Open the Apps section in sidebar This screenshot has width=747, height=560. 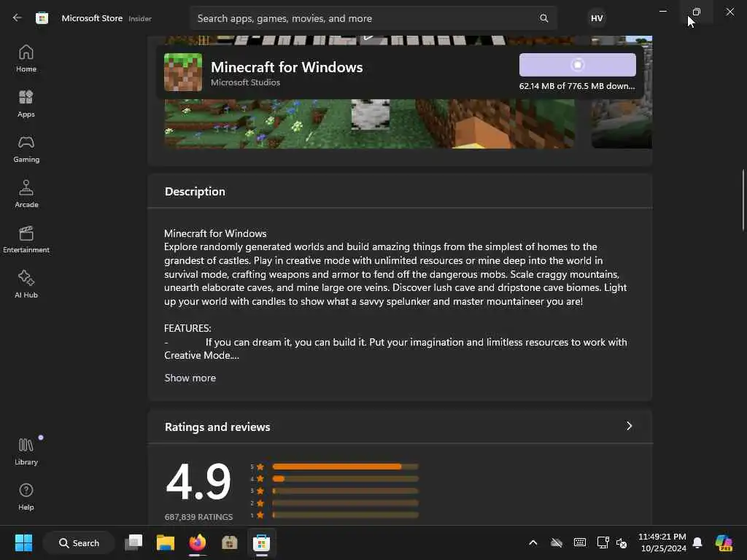click(26, 104)
